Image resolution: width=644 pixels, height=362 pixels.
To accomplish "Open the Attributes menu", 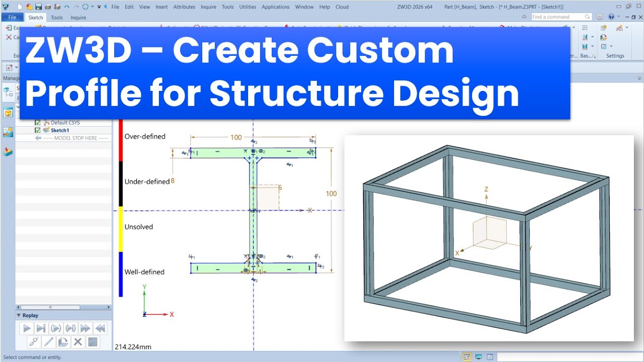I will point(184,7).
